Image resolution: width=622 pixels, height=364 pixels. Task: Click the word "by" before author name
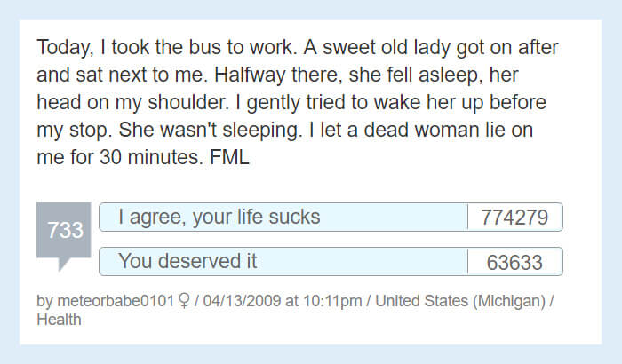(44, 301)
